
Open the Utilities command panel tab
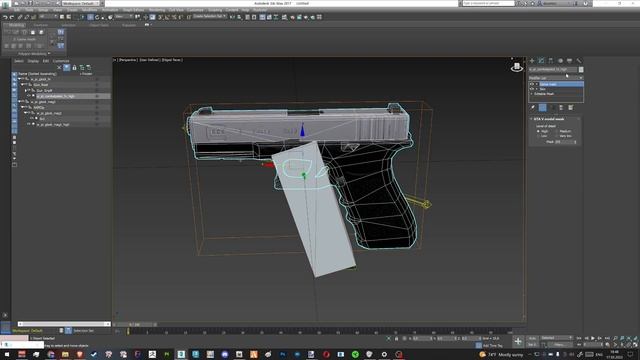click(x=579, y=61)
